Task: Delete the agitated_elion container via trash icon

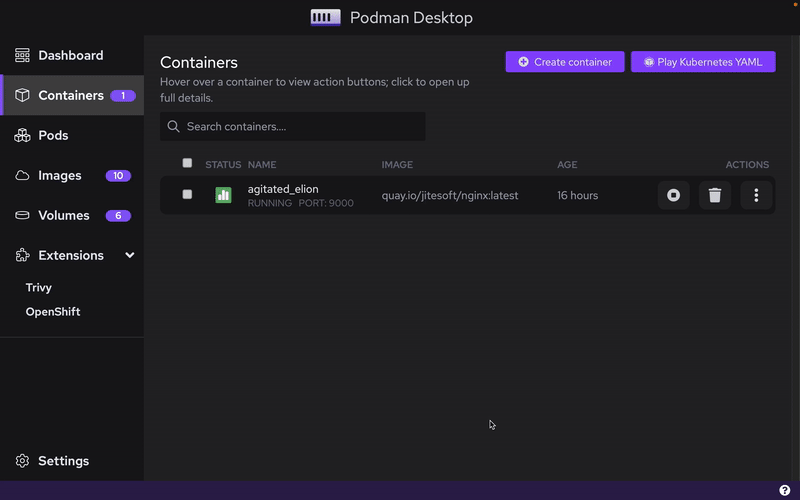Action: pyautogui.click(x=714, y=195)
